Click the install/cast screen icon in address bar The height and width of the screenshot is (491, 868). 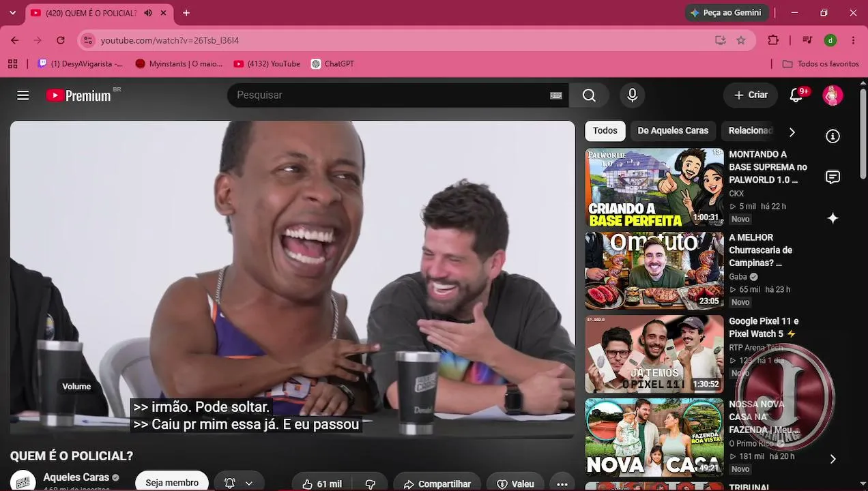pos(720,40)
